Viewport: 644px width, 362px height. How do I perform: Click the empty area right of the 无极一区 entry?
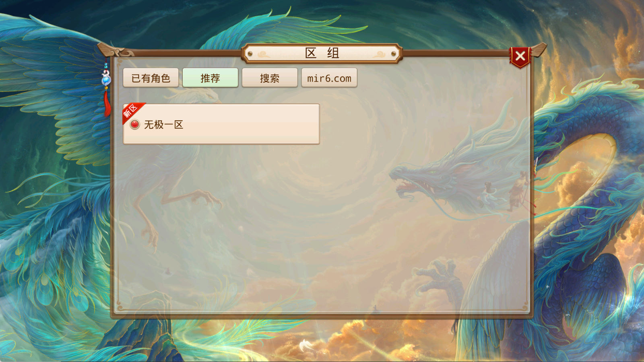click(x=423, y=124)
